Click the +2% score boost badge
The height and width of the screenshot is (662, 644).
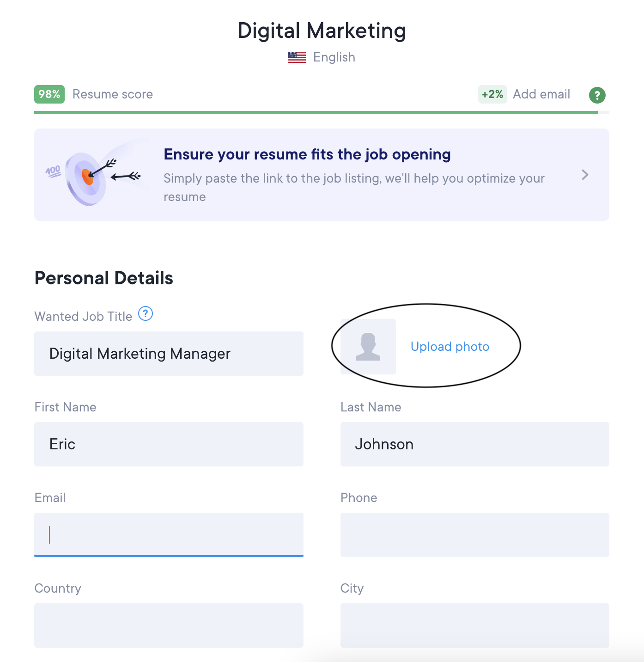[x=492, y=94]
